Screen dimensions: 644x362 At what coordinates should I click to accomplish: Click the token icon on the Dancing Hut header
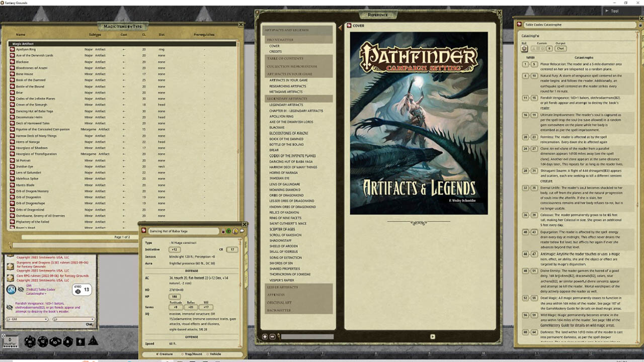point(235,231)
